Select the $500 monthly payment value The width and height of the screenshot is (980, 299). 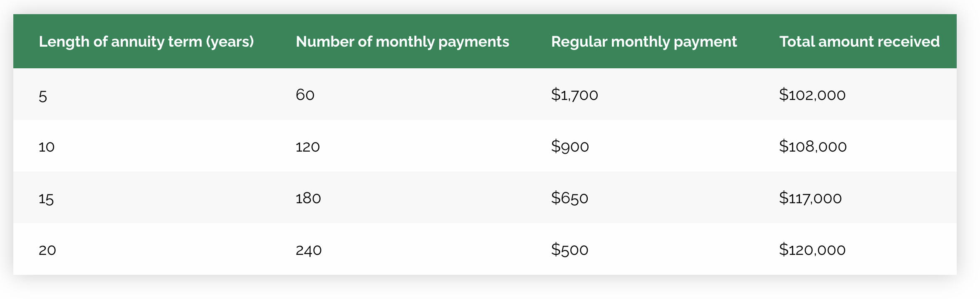tap(569, 250)
